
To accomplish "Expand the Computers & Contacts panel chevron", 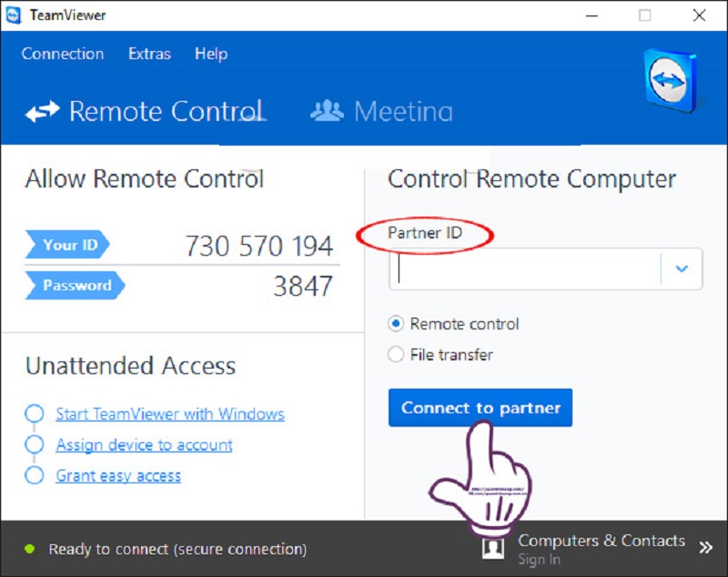I will (x=706, y=548).
